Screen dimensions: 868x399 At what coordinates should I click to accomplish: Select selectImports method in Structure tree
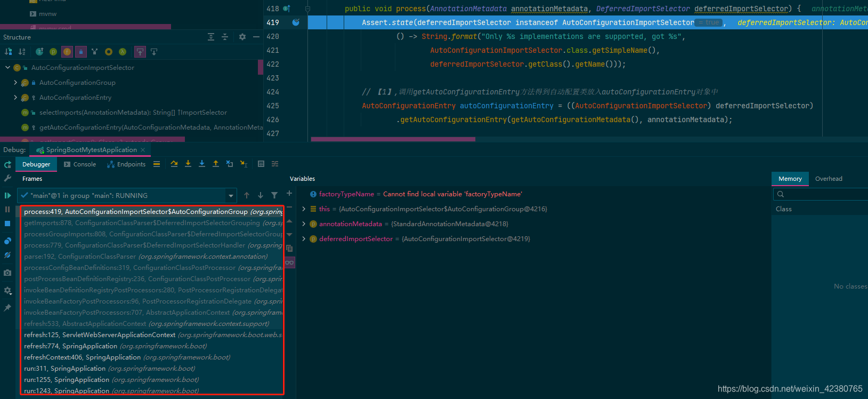click(x=133, y=113)
